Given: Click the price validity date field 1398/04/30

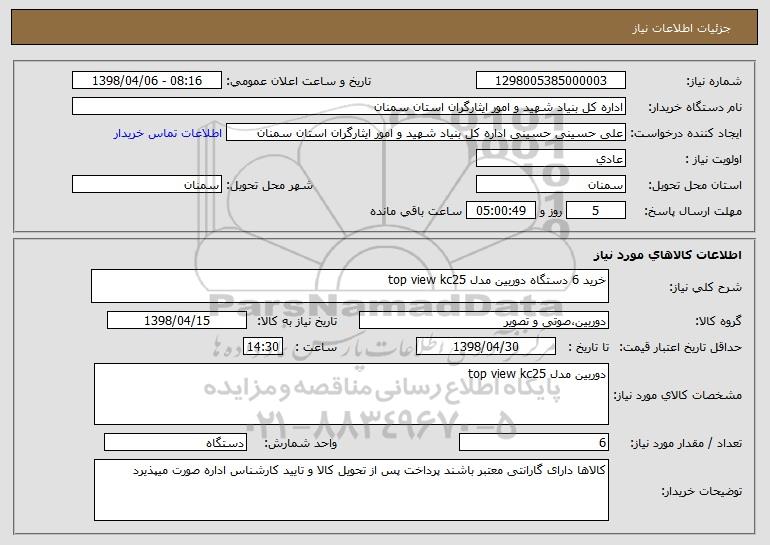Looking at the screenshot, I should coord(486,347).
